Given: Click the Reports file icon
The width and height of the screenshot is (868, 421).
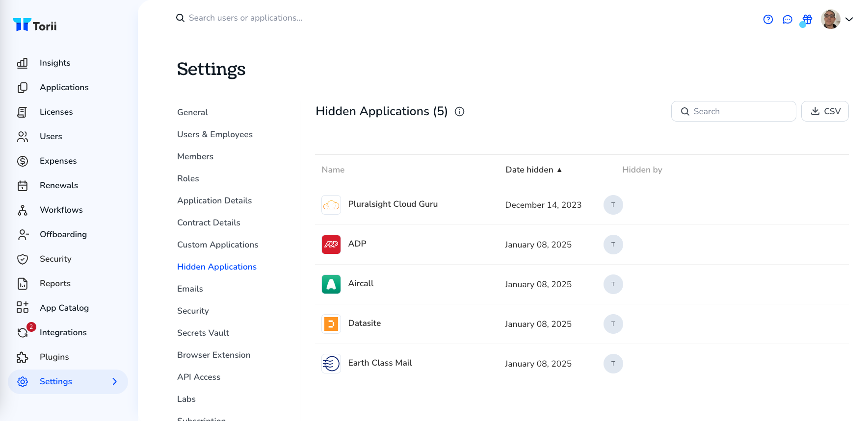Looking at the screenshot, I should click(x=23, y=283).
